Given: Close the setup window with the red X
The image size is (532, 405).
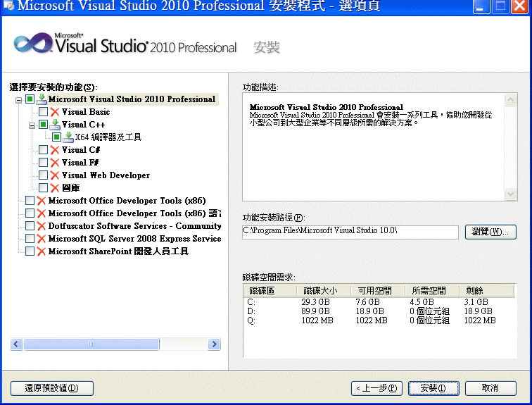Looking at the screenshot, I should point(520,6).
